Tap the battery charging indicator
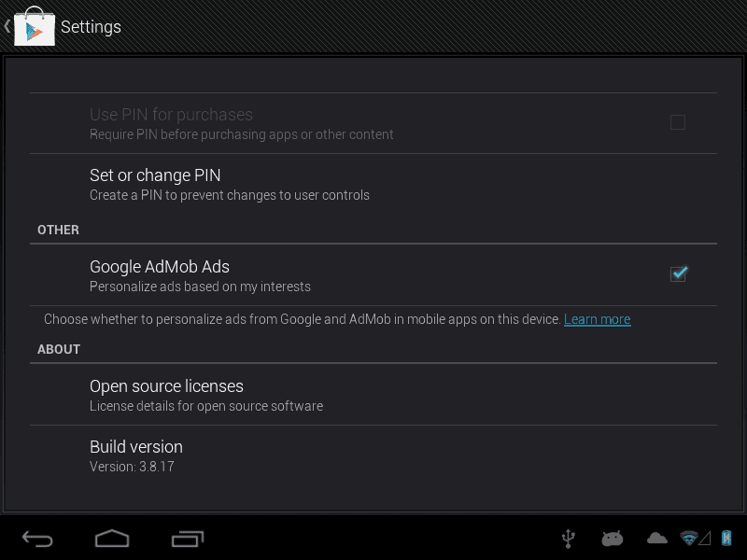This screenshot has height=560, width=747. [726, 539]
